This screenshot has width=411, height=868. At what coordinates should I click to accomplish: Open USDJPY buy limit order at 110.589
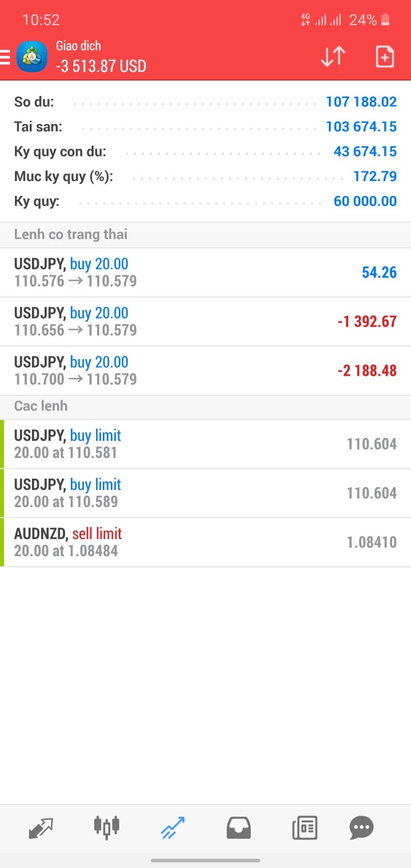pyautogui.click(x=205, y=493)
